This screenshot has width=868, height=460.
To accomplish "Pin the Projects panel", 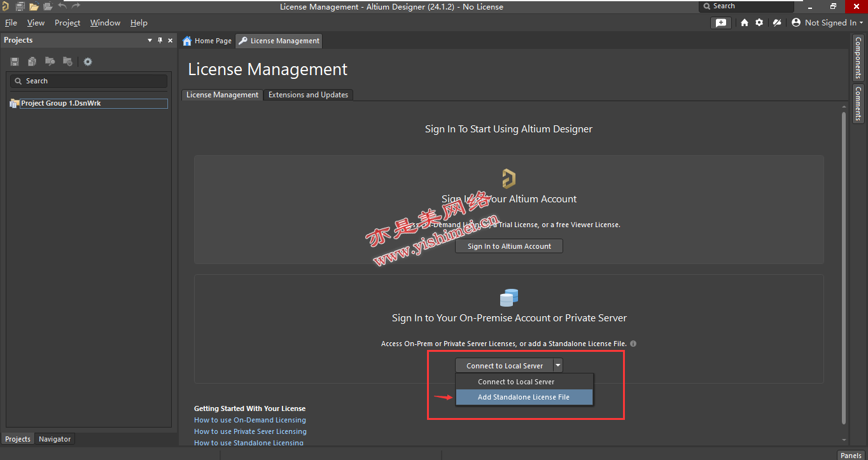I will (160, 40).
